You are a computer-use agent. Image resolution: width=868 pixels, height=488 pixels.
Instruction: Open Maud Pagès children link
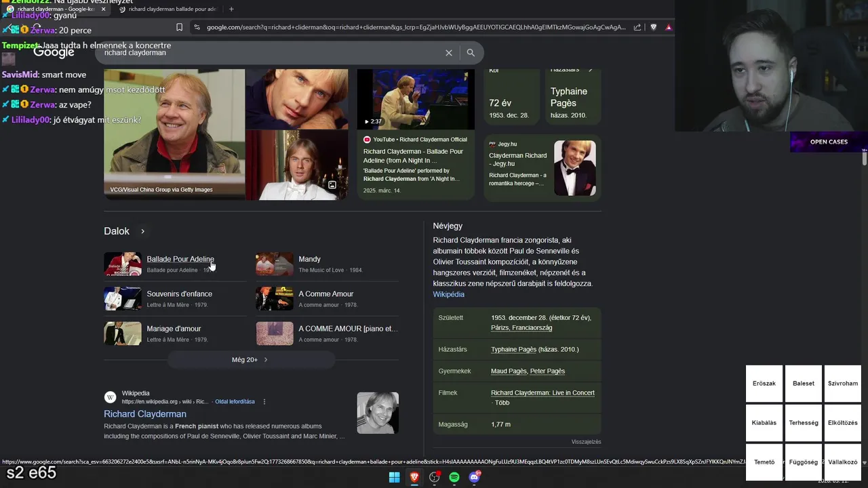[509, 371]
